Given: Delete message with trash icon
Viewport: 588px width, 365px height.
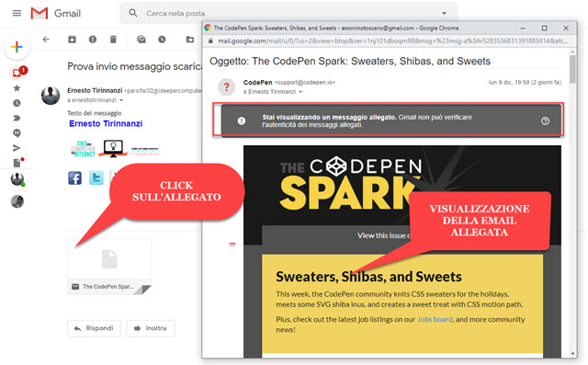Looking at the screenshot, I should pyautogui.click(x=113, y=40).
